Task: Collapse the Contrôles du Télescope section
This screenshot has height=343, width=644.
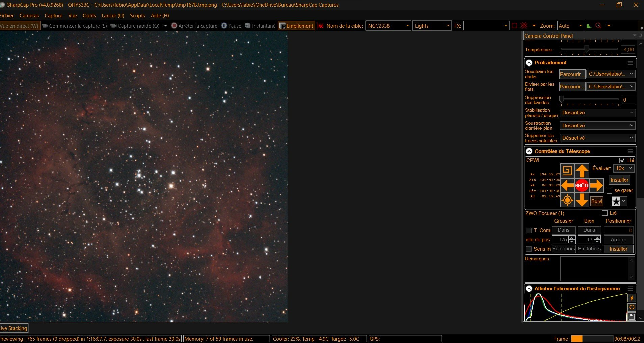Action: [x=529, y=151]
